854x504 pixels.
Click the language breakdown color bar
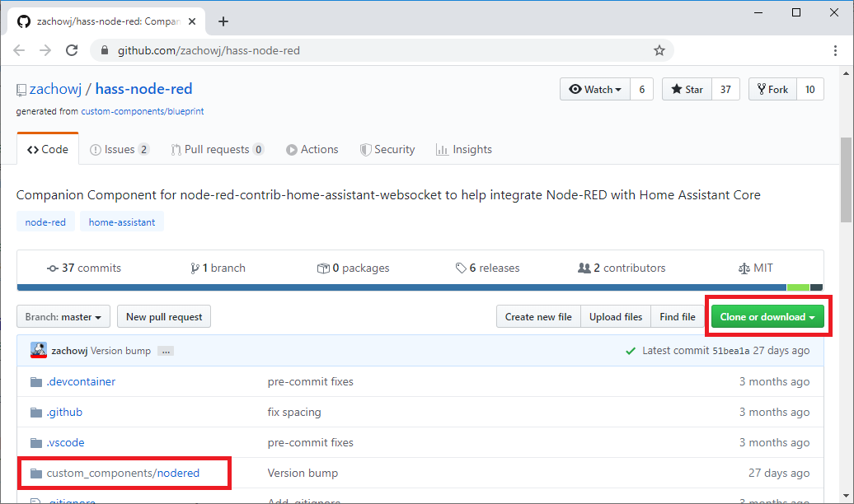(x=420, y=287)
